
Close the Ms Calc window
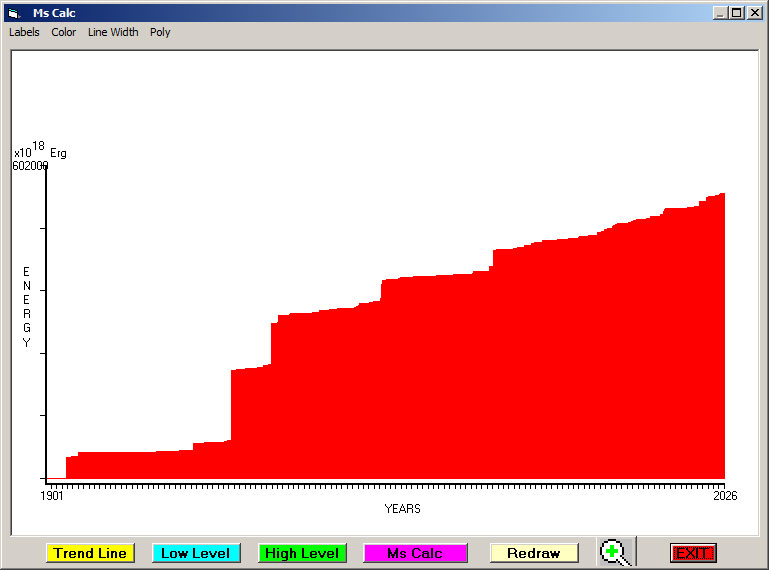754,13
